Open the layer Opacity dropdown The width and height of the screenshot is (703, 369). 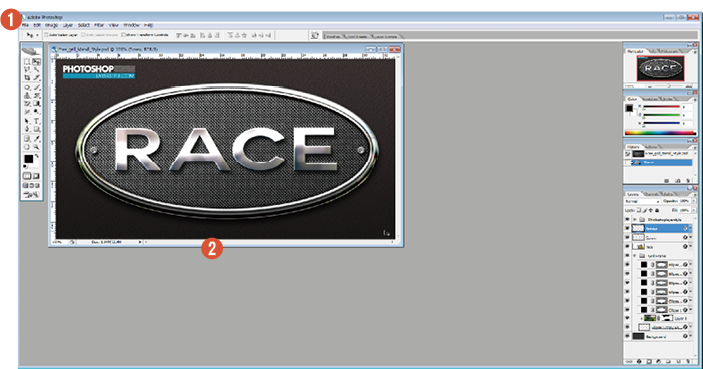(694, 201)
